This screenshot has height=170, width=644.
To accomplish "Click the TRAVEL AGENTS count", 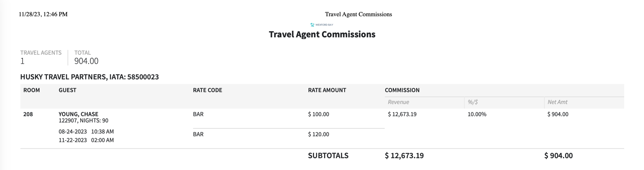I will click(22, 61).
